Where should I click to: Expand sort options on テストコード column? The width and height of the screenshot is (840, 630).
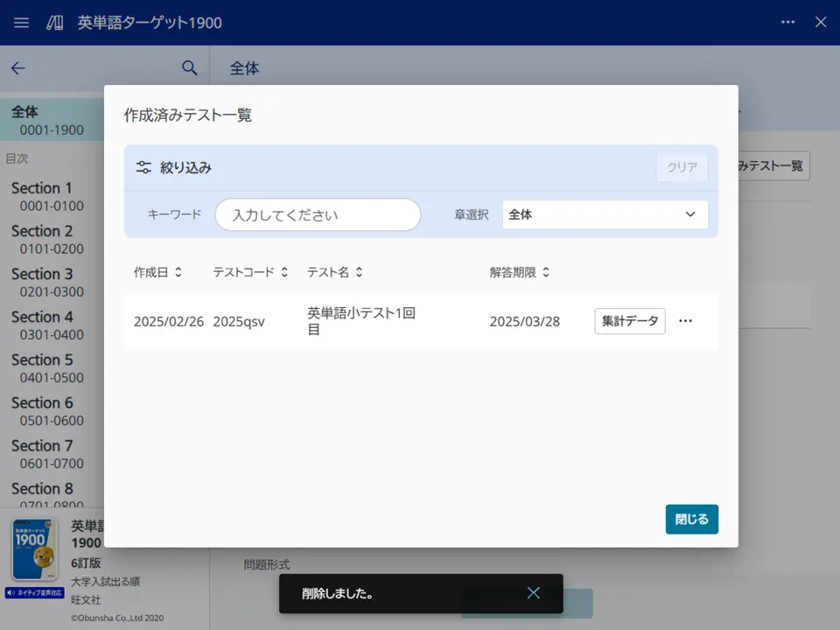coord(283,272)
